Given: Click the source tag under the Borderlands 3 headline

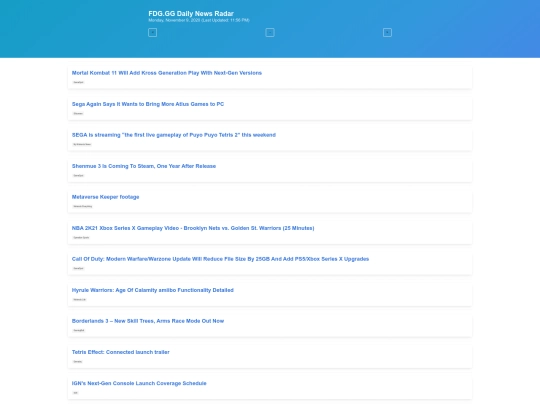Looking at the screenshot, I should [x=79, y=330].
